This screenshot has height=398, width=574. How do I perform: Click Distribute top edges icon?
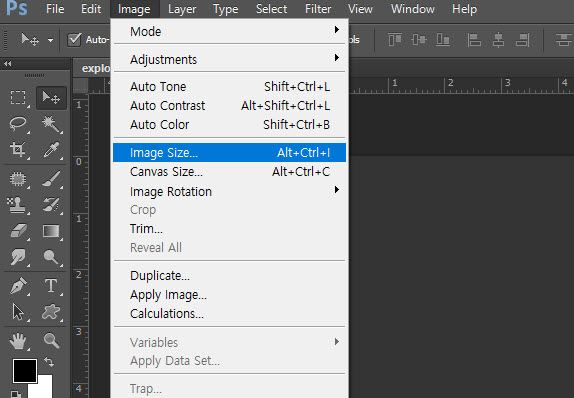click(564, 39)
